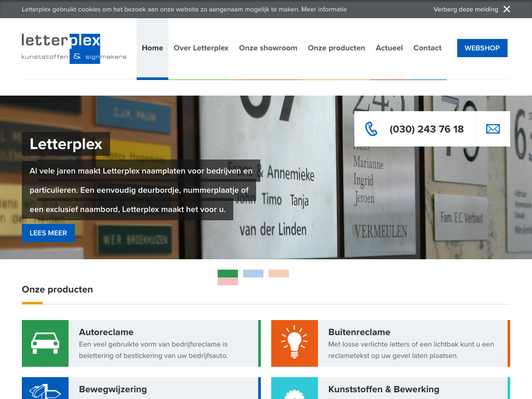Click the Letterplex slide title
This screenshot has width=532, height=399.
pyautogui.click(x=66, y=144)
